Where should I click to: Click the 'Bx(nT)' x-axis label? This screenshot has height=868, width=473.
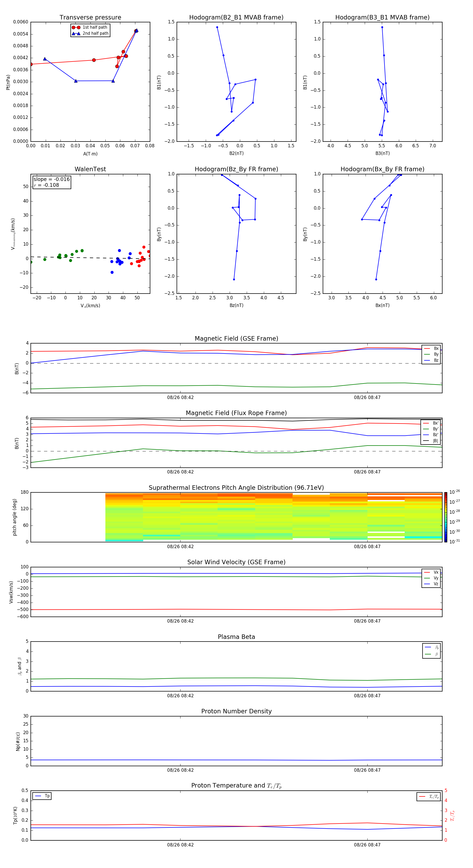coord(382,305)
